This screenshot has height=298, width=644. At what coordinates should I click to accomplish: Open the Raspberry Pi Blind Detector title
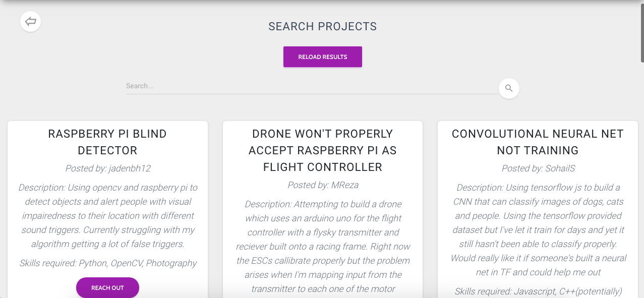click(x=107, y=142)
